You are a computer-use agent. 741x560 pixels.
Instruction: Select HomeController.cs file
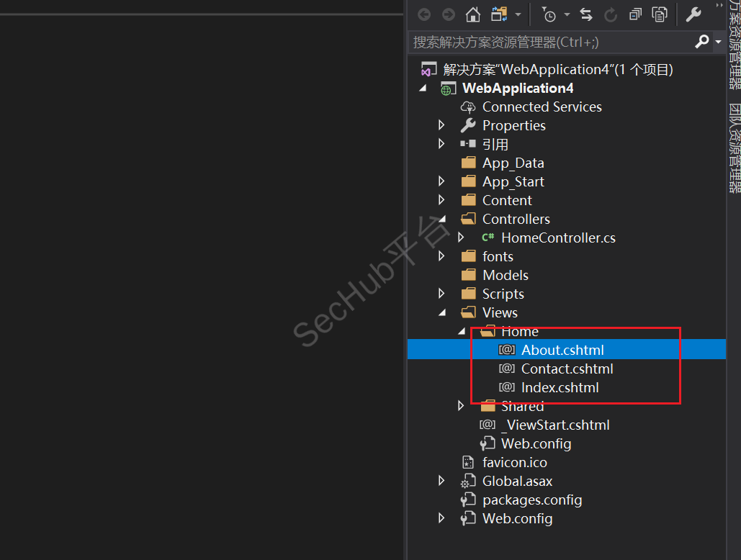tap(558, 238)
